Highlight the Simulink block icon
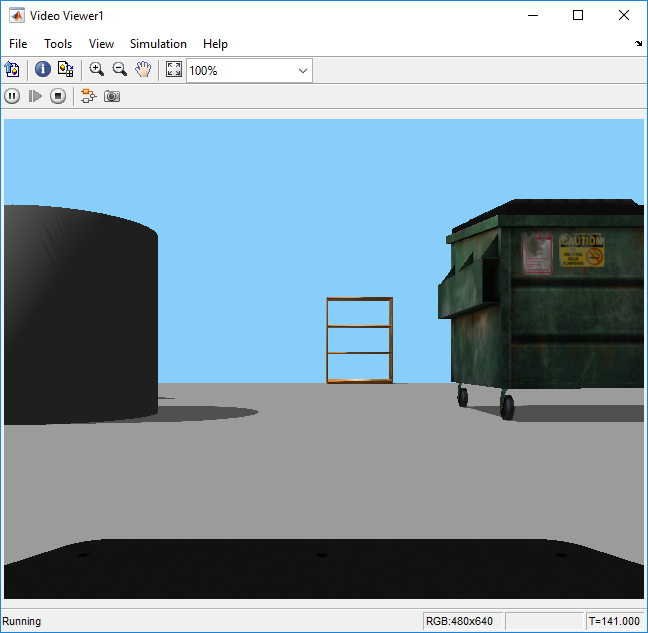Screen dimensions: 648x633 coord(88,96)
